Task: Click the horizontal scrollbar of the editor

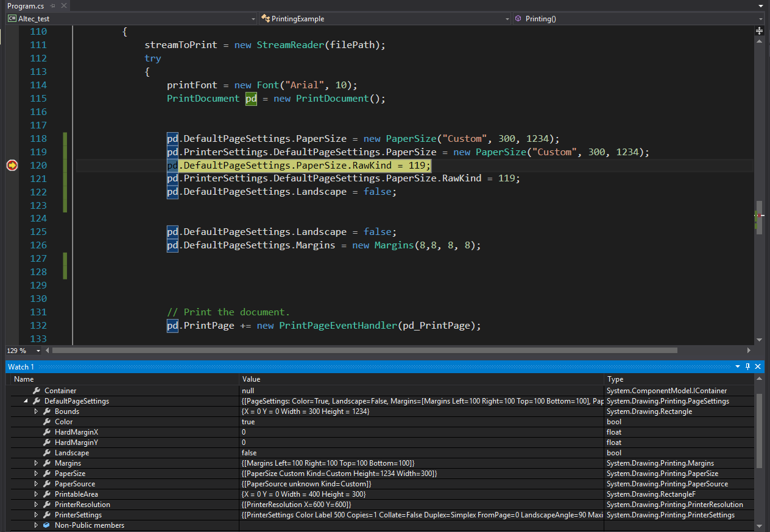Action: 366,350
